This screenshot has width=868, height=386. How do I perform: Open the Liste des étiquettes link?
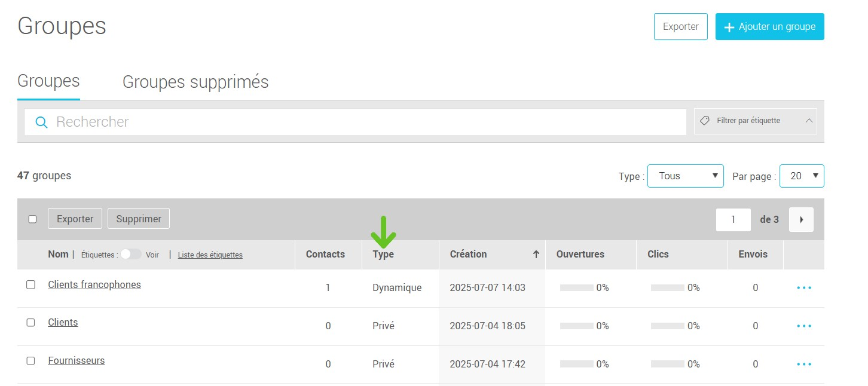coord(210,255)
